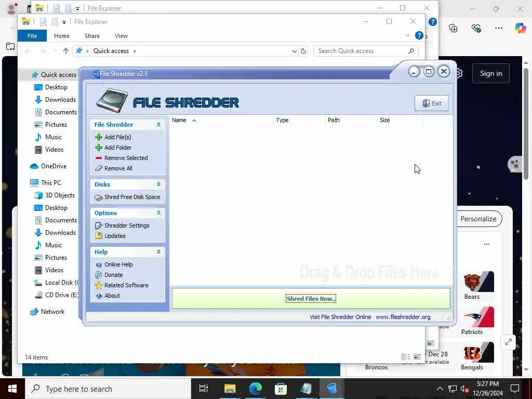
Task: Collapse the Disks panel section
Action: click(x=158, y=184)
